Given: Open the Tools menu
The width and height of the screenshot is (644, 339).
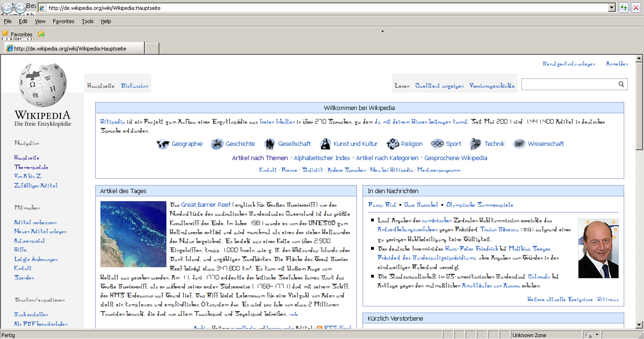Looking at the screenshot, I should (88, 21).
